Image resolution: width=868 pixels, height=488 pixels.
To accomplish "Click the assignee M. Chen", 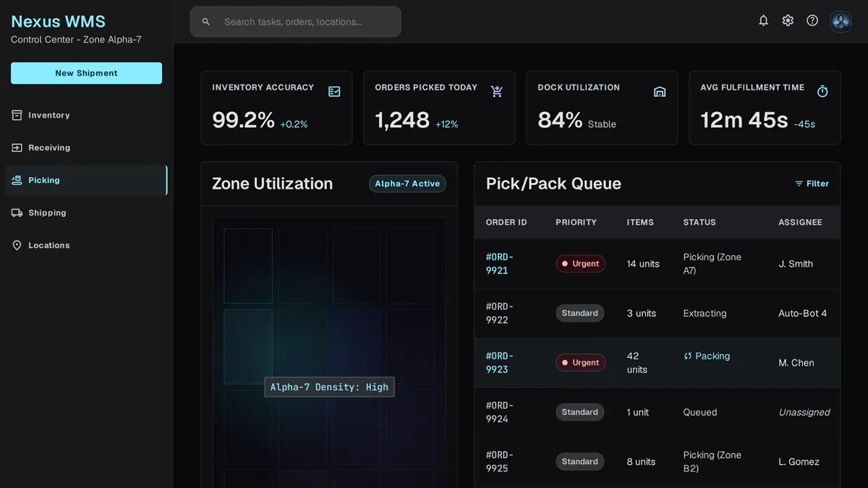I will pos(796,363).
